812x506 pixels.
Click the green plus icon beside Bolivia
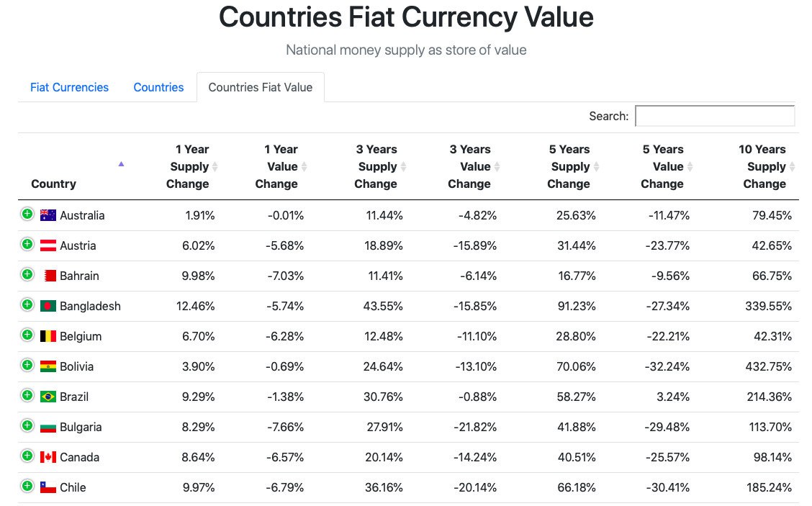point(27,365)
